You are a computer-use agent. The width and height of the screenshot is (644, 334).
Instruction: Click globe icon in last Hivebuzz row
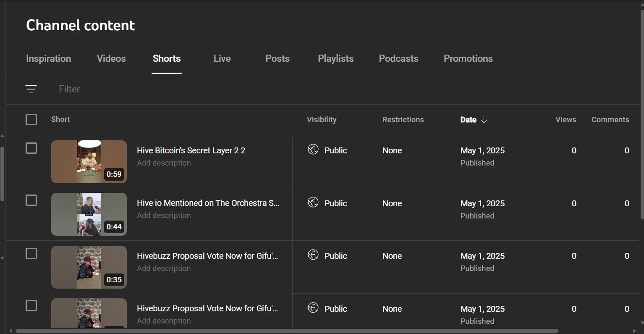(313, 308)
